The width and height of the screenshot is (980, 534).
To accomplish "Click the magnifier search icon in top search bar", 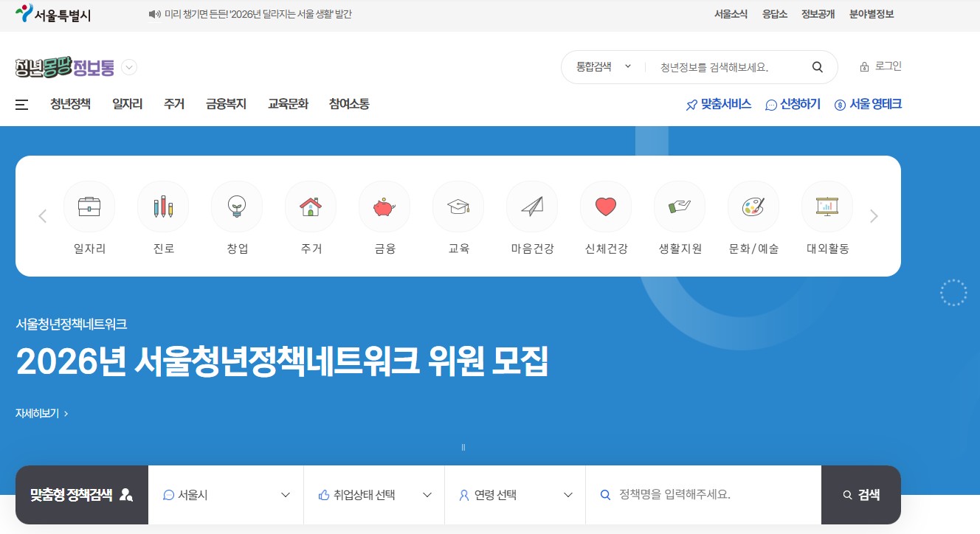I will [818, 67].
